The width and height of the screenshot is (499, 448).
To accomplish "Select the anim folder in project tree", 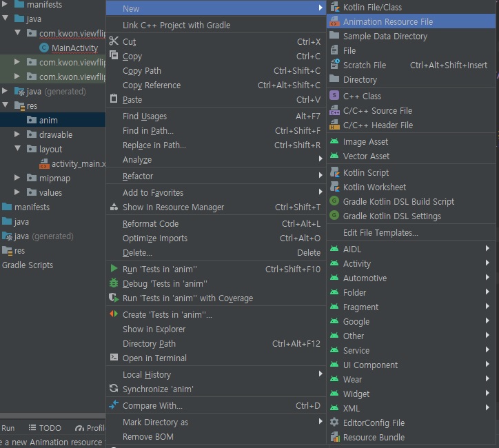I will (x=52, y=120).
